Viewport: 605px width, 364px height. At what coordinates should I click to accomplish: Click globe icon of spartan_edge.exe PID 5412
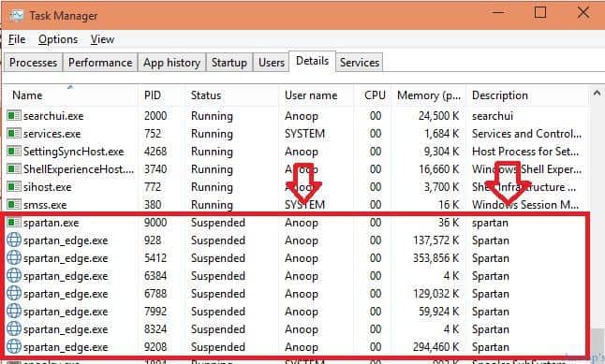14,257
